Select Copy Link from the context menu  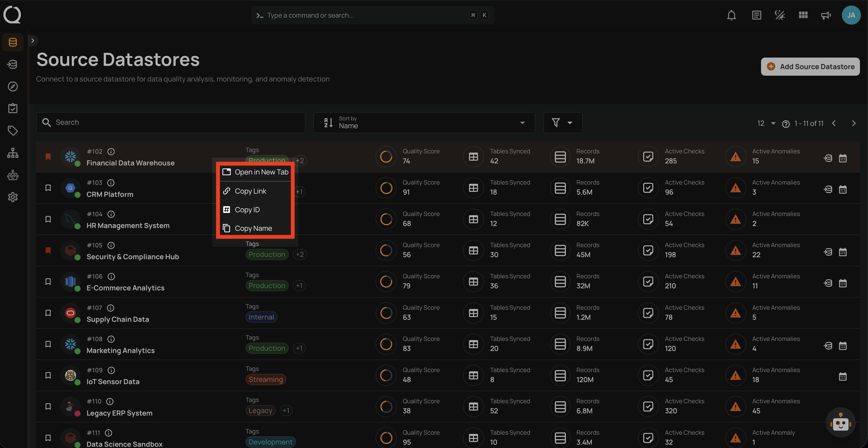tap(250, 191)
